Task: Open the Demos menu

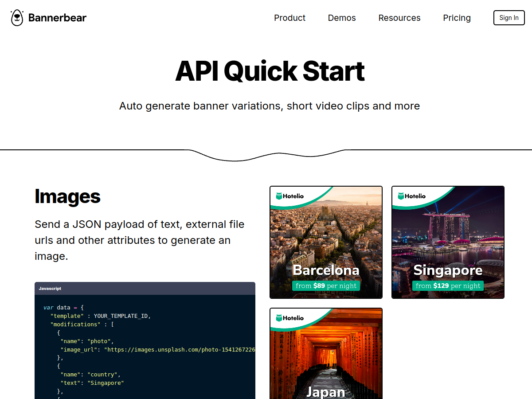Action: [x=341, y=18]
